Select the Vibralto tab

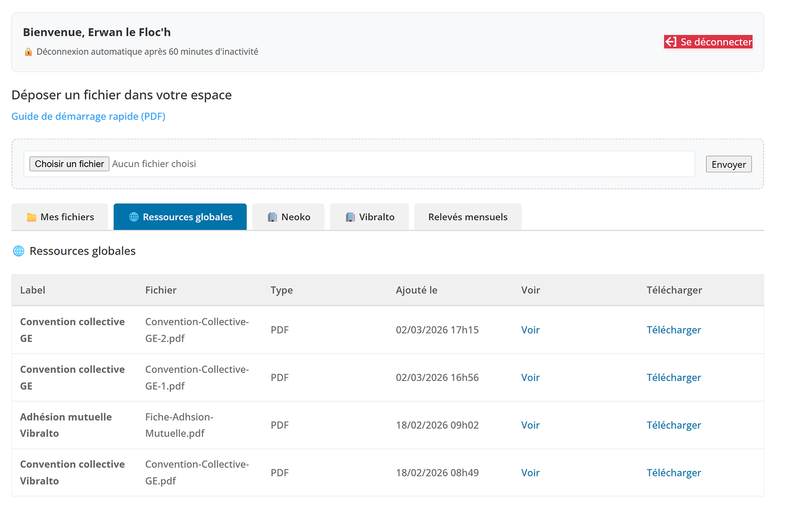tap(369, 217)
